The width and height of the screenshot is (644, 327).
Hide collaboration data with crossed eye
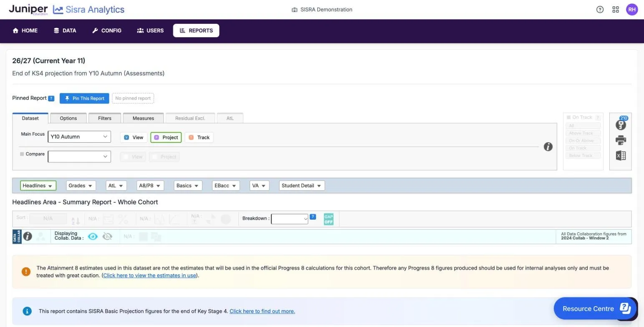point(107,236)
